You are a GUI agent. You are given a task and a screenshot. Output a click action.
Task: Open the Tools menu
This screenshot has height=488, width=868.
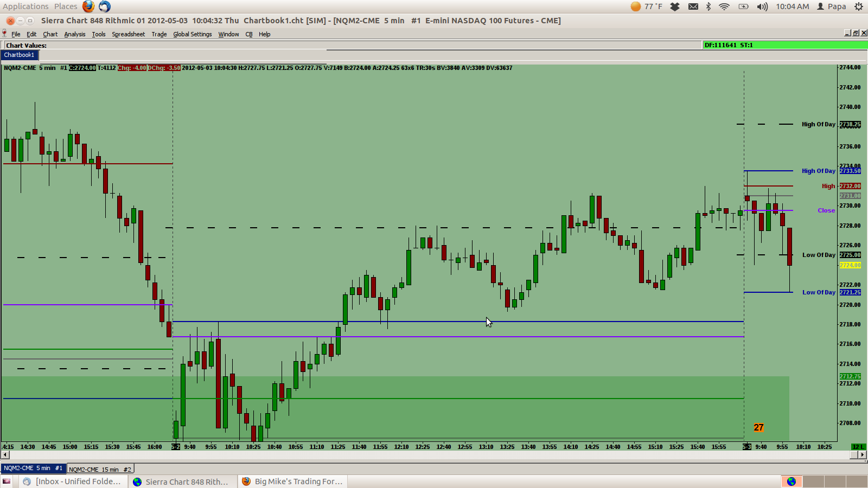pyautogui.click(x=99, y=34)
